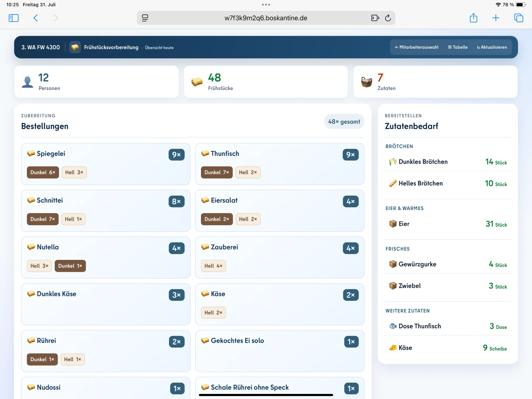The width and height of the screenshot is (532, 399).
Task: Click the box icon beside Eier
Action: pyautogui.click(x=392, y=224)
